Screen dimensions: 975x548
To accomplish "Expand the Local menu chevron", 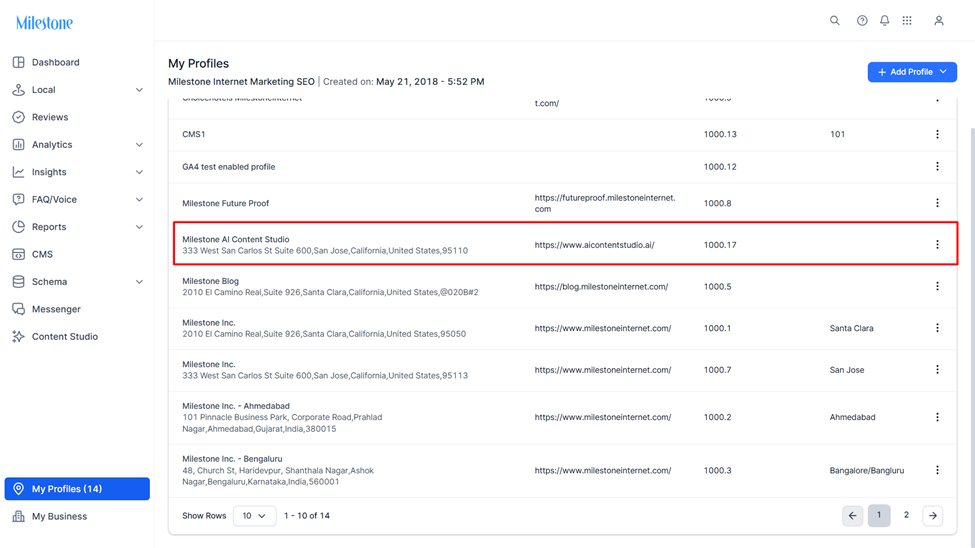I will click(139, 90).
